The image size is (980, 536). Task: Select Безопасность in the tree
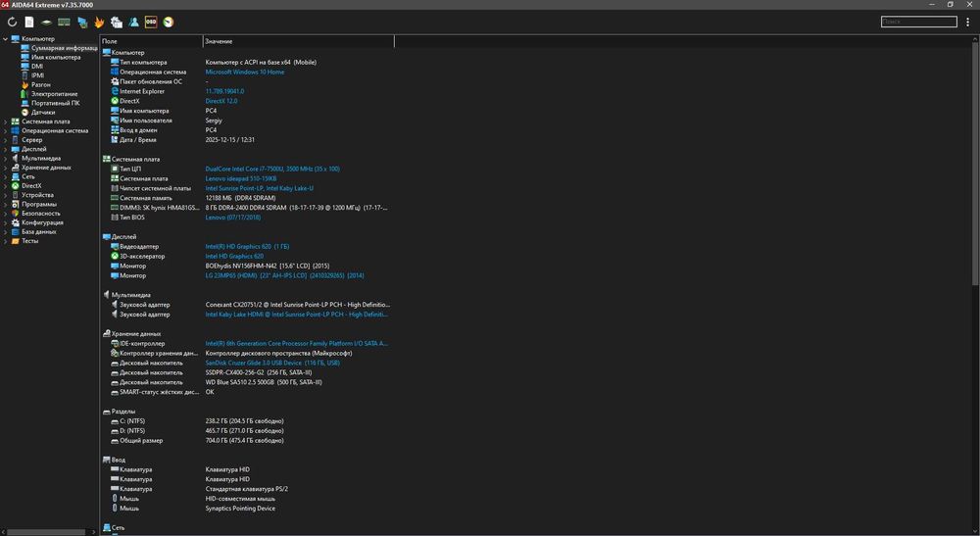[x=40, y=213]
